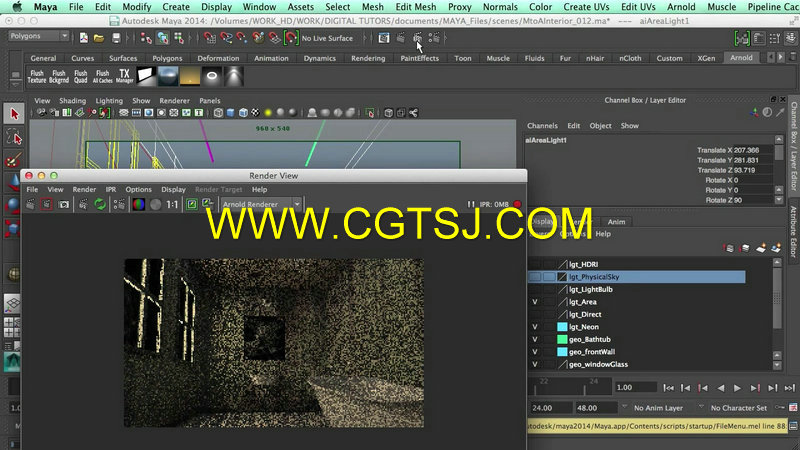Toggle visibility of geo_Bathtub layer
Viewport: 800px width, 450px height.
535,339
